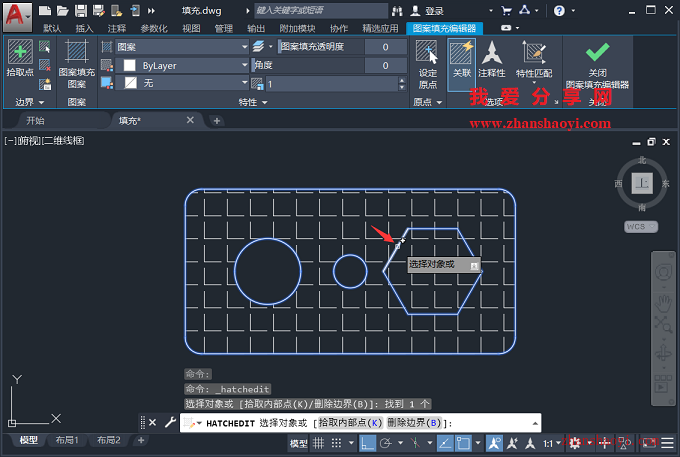
Task: Click 关闭图案填充编辑器 green check button
Action: [x=597, y=65]
